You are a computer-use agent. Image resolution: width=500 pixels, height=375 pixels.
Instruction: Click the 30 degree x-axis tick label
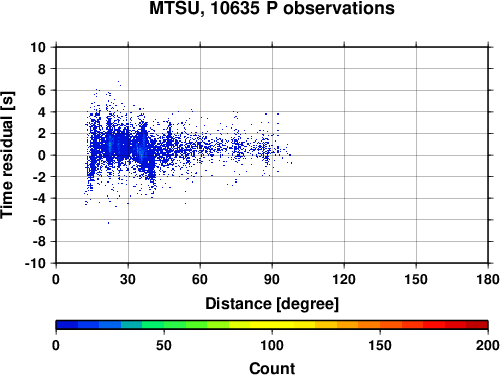128,279
